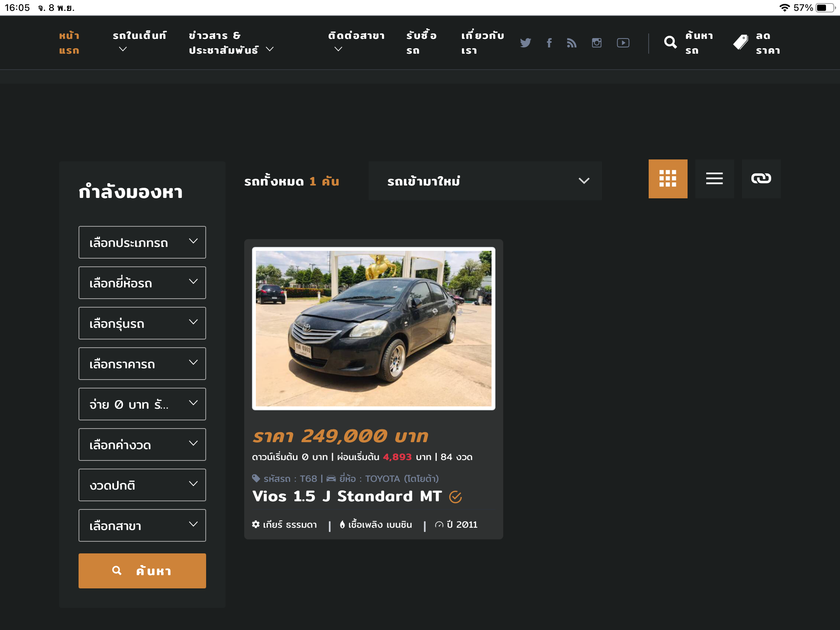The width and height of the screenshot is (840, 630).
Task: Go to หน้าแรก home menu item
Action: (x=69, y=43)
